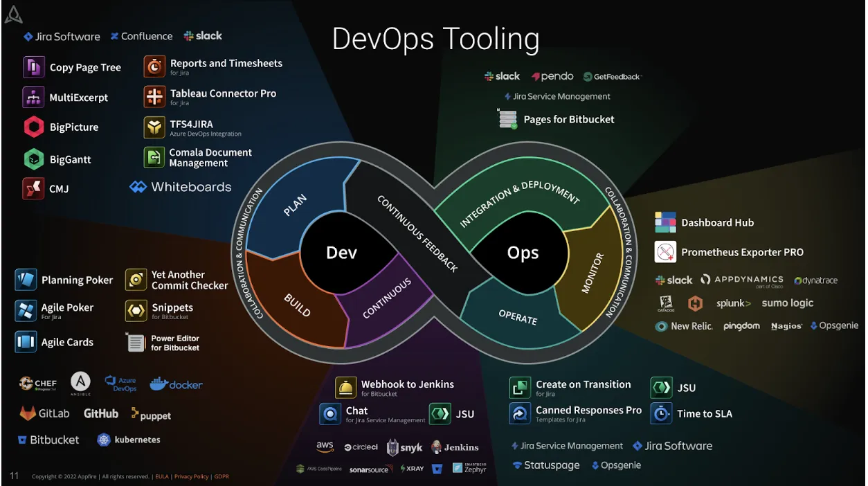Click the BigPicture red hexagon icon
868x486 pixels.
coord(34,127)
